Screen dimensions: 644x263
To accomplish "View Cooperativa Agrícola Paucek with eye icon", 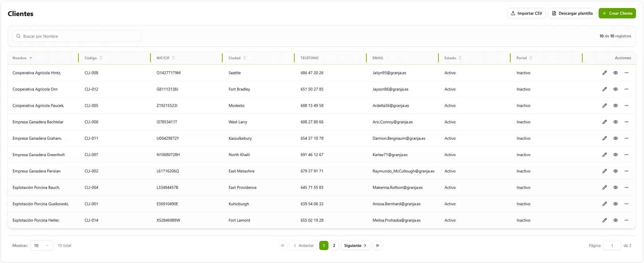I will pyautogui.click(x=615, y=105).
